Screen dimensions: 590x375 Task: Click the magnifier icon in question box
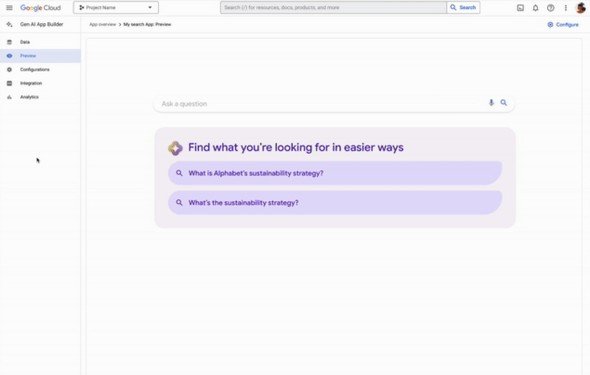click(x=504, y=103)
